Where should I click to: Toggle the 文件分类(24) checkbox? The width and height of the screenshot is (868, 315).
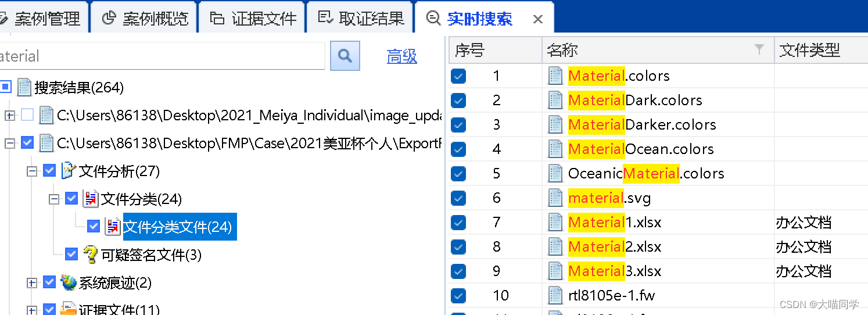[x=71, y=198]
